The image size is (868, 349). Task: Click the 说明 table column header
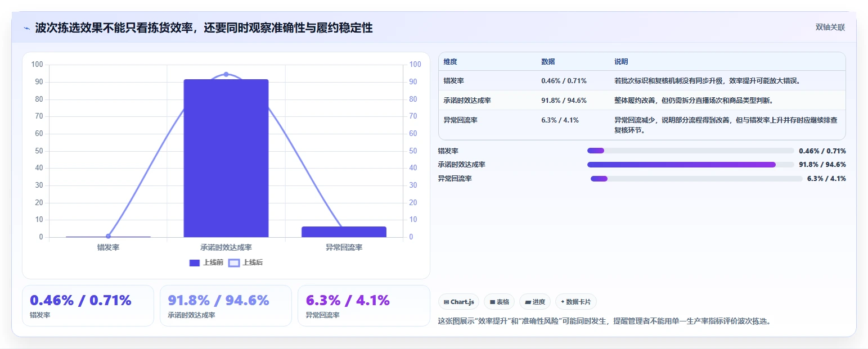point(621,62)
